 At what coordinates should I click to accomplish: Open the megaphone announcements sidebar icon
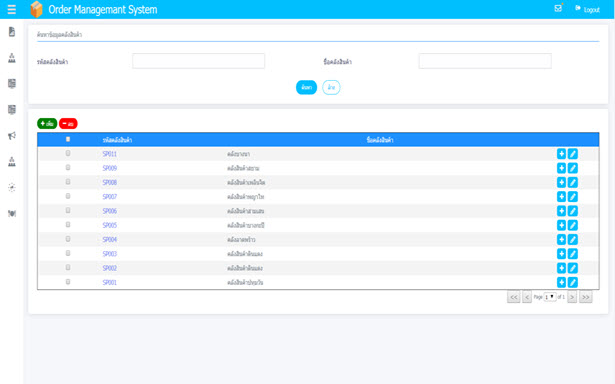pos(12,136)
